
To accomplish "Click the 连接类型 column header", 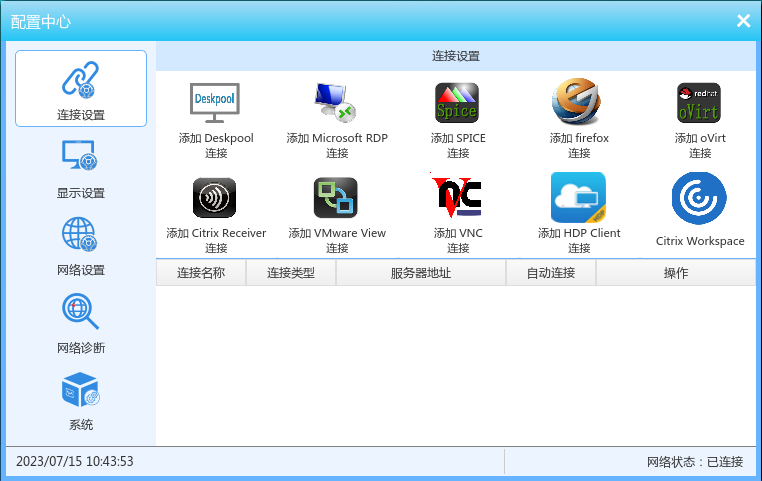I will [x=291, y=273].
